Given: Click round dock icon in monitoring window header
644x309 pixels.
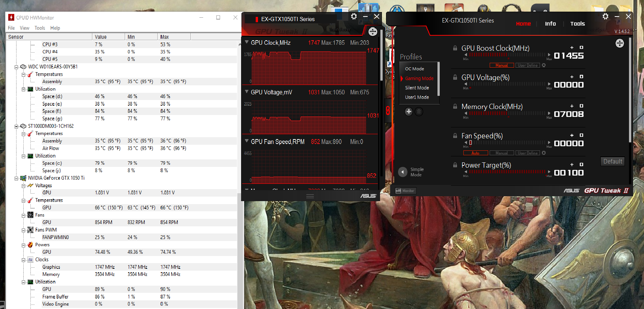Looking at the screenshot, I should [373, 32].
